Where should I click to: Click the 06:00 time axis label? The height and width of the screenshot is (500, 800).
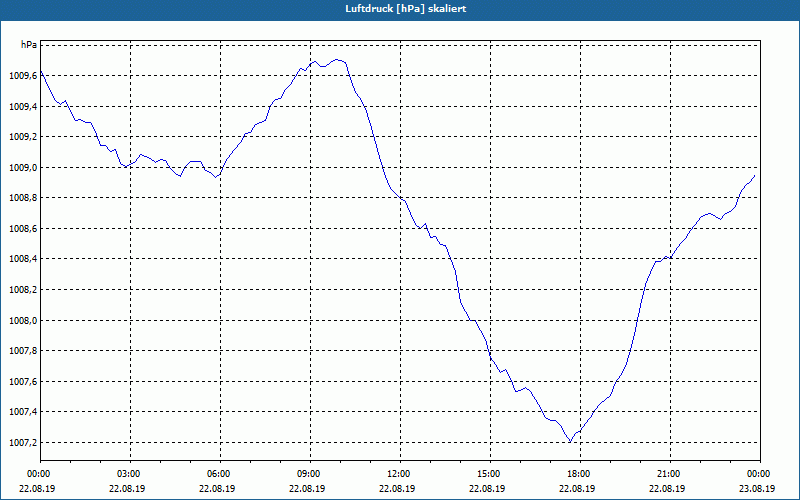pyautogui.click(x=220, y=473)
